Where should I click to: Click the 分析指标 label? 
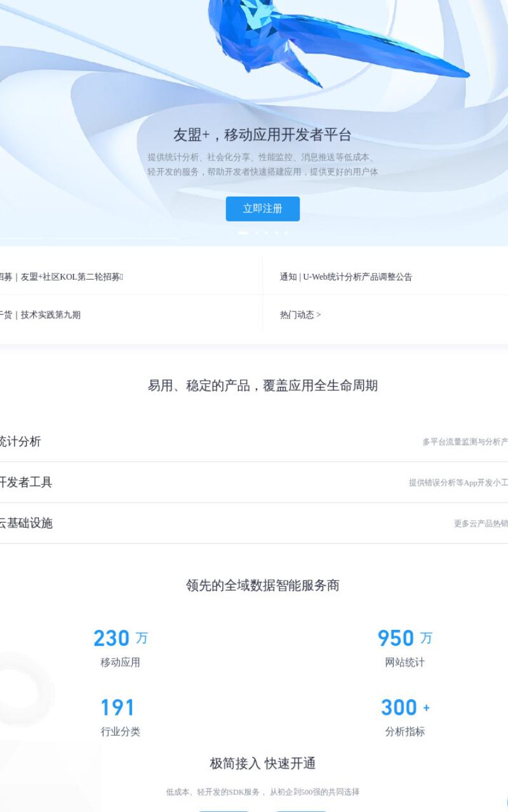(405, 731)
